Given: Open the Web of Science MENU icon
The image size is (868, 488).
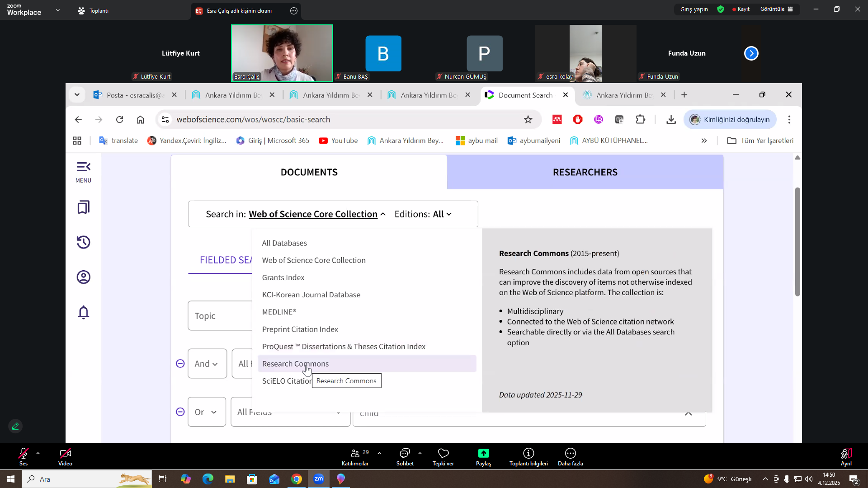Looking at the screenshot, I should click(x=83, y=172).
